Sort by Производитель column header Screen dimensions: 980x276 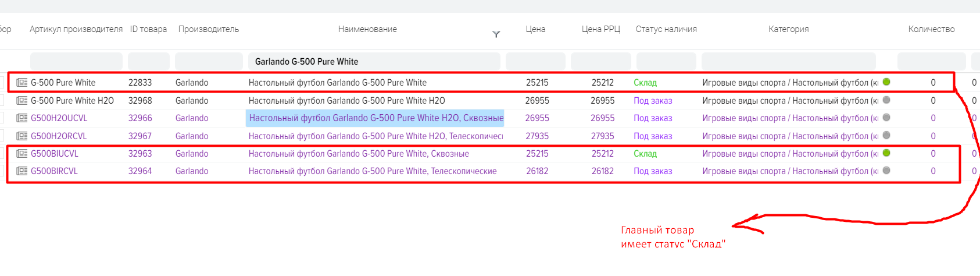[x=209, y=29]
